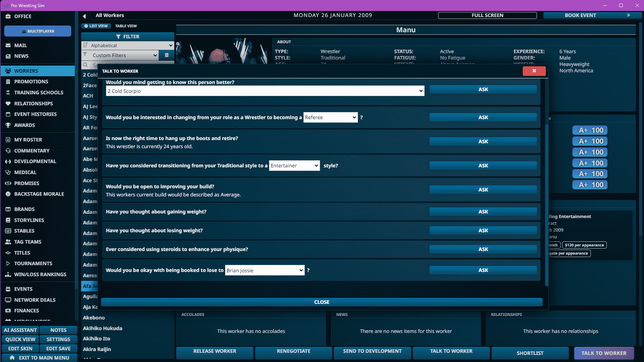Ask about getting to know 2 Cold Scorpio
The width and height of the screenshot is (644, 362).
point(483,89)
